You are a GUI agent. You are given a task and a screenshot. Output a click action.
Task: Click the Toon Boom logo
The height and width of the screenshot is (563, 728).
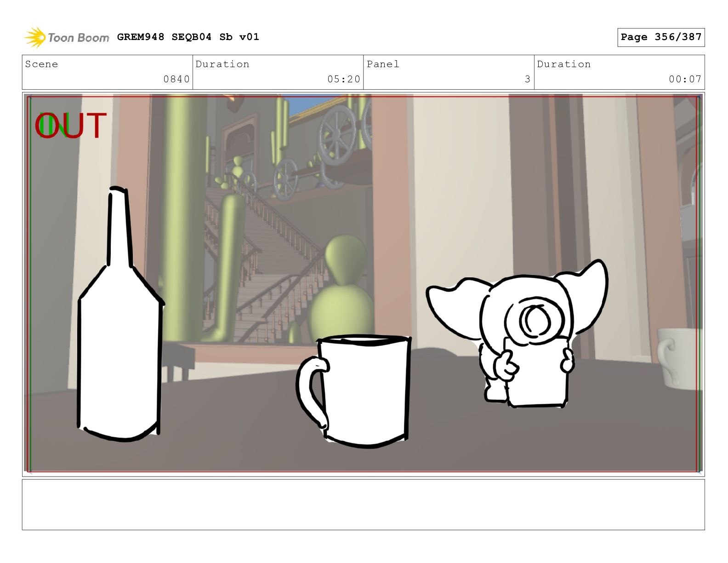tap(67, 37)
